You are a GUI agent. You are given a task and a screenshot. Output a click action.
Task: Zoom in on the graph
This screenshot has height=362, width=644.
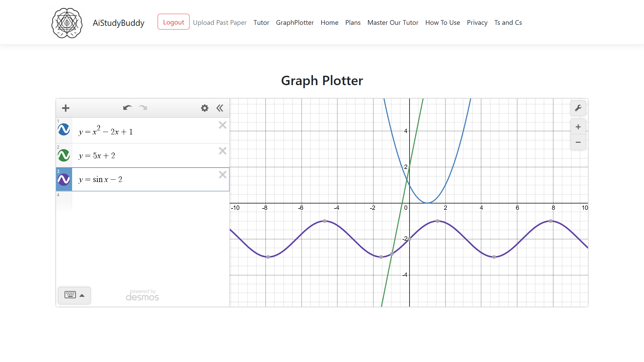[x=578, y=127]
